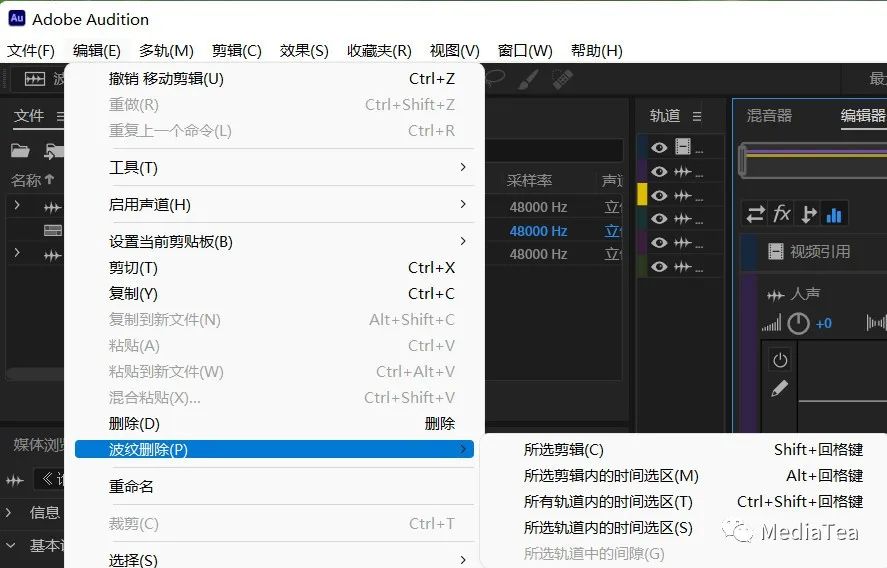Expand the first file row in 文件 panel
The width and height of the screenshot is (887, 568).
click(x=17, y=205)
